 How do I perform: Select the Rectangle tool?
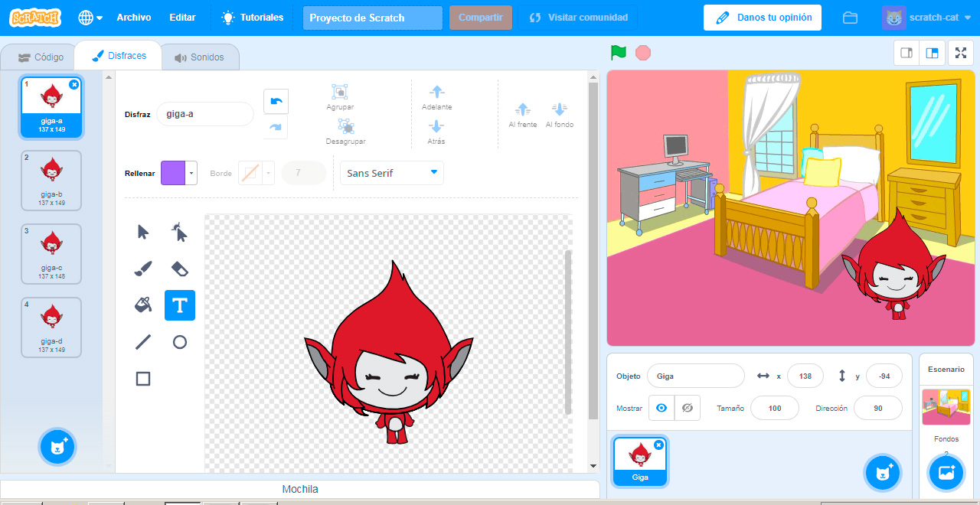click(x=143, y=379)
